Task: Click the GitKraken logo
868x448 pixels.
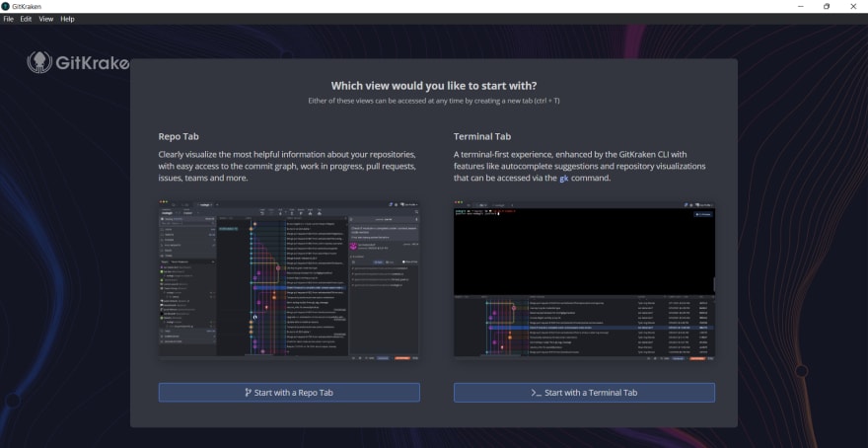Action: point(78,62)
